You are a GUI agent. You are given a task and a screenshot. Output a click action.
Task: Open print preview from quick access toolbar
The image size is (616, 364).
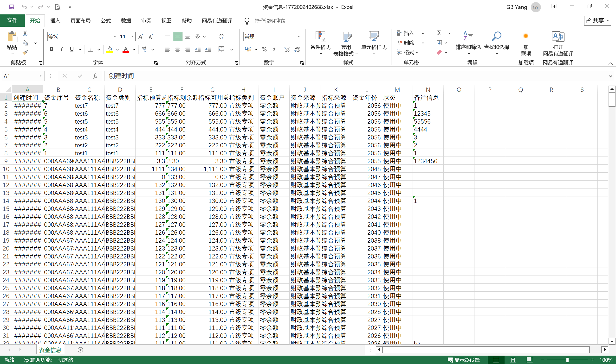pos(58,7)
